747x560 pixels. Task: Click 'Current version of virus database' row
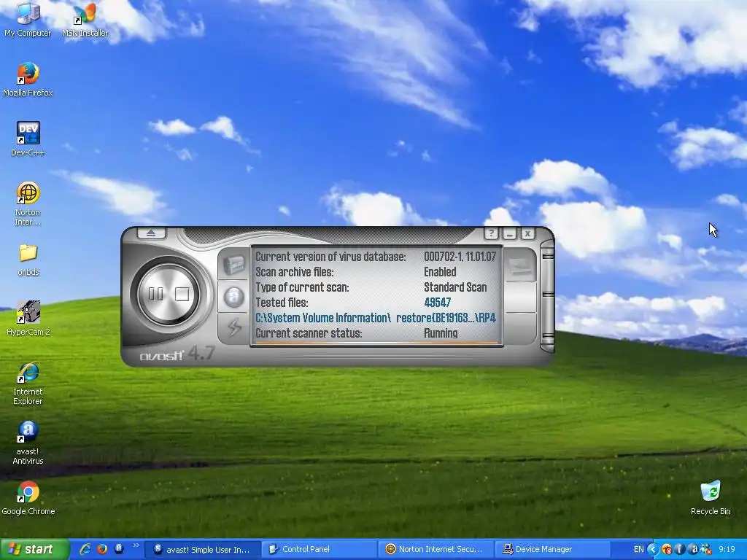[x=376, y=257]
